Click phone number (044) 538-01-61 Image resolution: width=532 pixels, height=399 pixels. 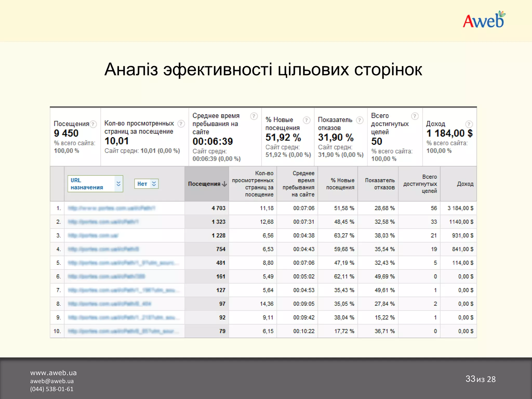click(x=51, y=389)
